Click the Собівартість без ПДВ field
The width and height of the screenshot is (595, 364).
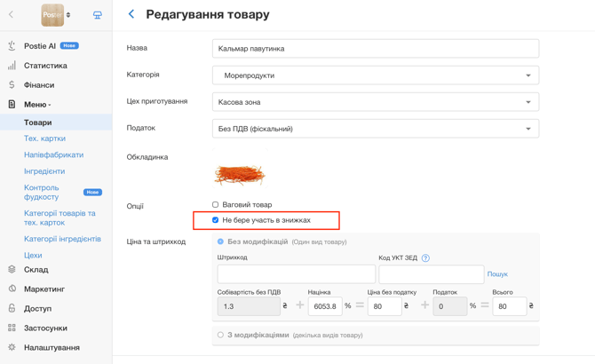(249, 306)
